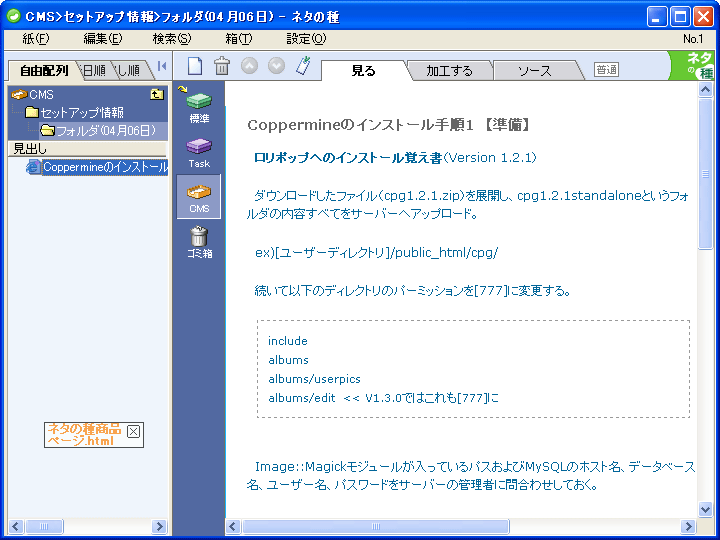Click the content vertical scrollbar down arrow
720x540 pixels.
[705, 508]
